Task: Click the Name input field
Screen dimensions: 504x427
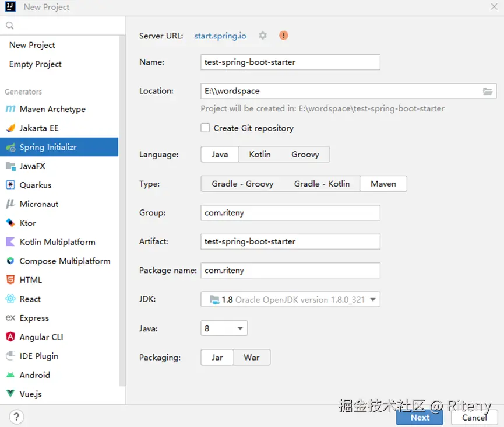Action: (x=290, y=62)
